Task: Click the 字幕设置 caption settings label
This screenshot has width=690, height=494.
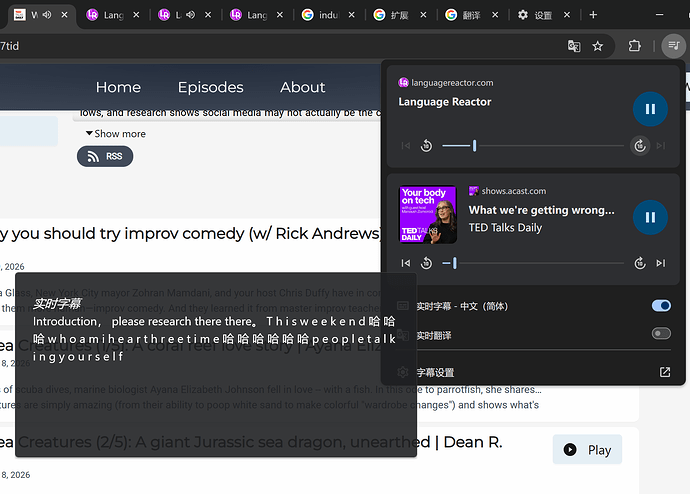Action: click(435, 373)
